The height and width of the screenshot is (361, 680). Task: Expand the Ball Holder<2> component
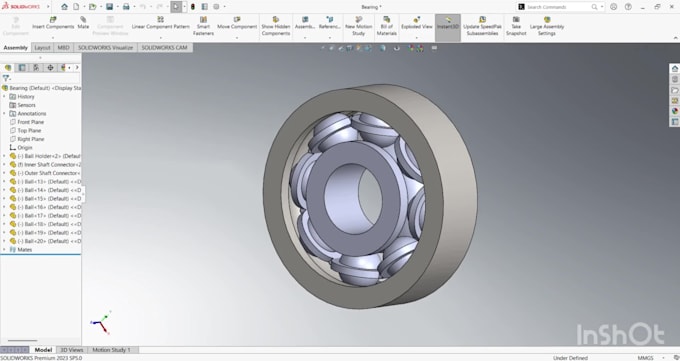point(4,156)
